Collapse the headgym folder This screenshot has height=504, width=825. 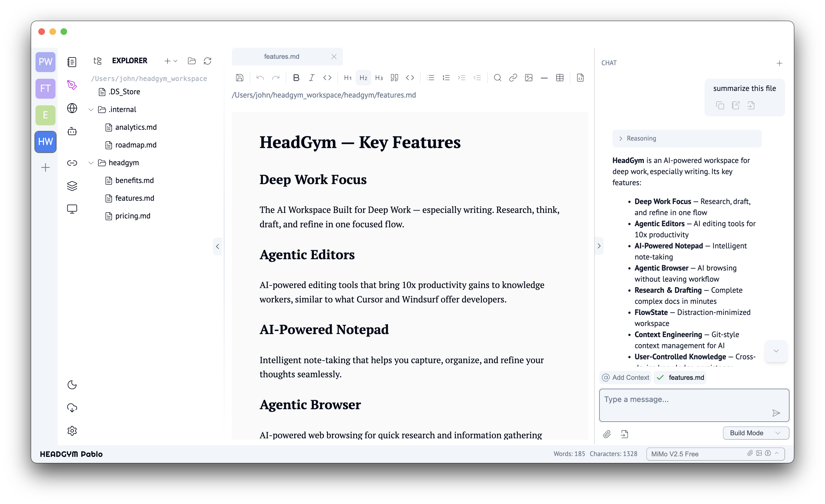tap(91, 163)
